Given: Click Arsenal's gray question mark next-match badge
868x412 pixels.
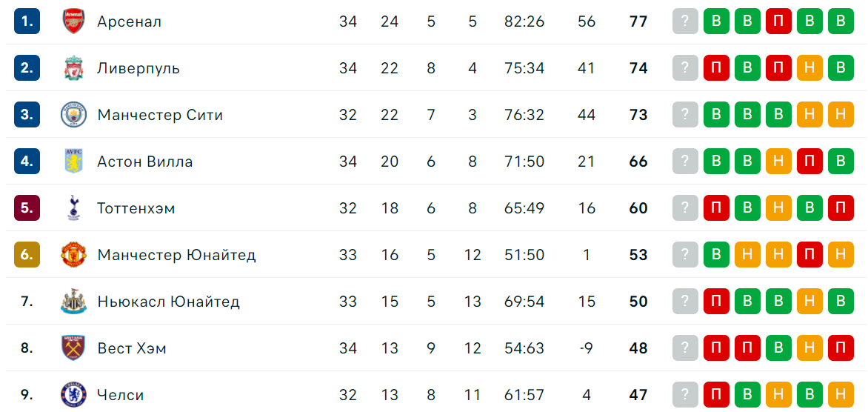Looking at the screenshot, I should click(685, 21).
